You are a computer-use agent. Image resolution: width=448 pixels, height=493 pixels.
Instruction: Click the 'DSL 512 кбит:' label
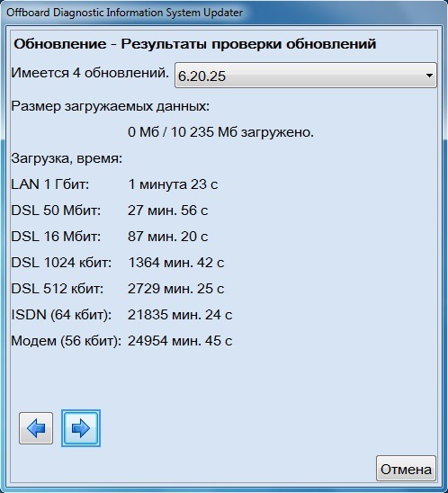58,289
